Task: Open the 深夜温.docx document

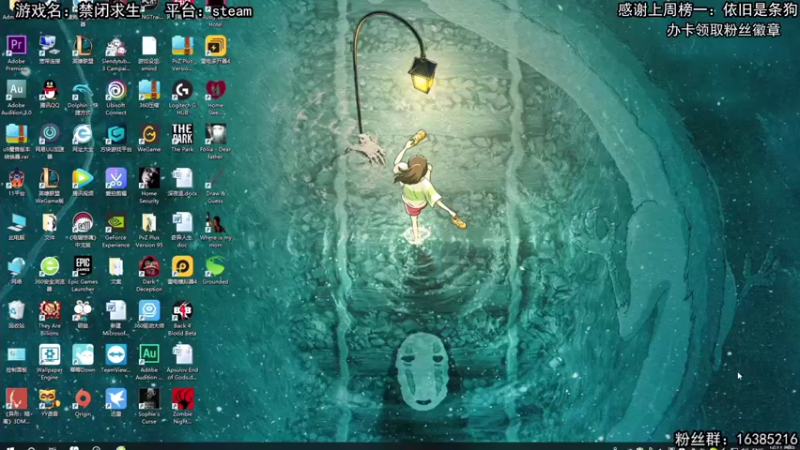Action: pyautogui.click(x=182, y=178)
